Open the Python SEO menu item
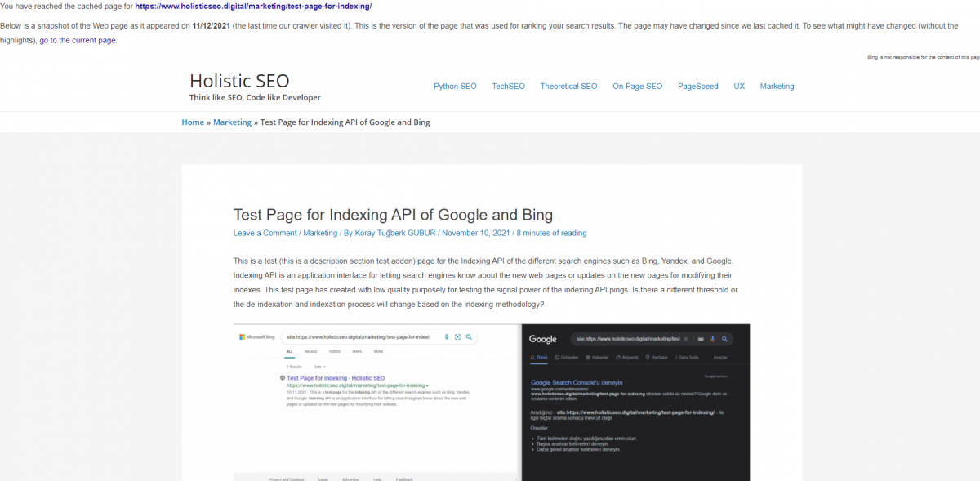This screenshot has width=980, height=481. click(x=455, y=86)
